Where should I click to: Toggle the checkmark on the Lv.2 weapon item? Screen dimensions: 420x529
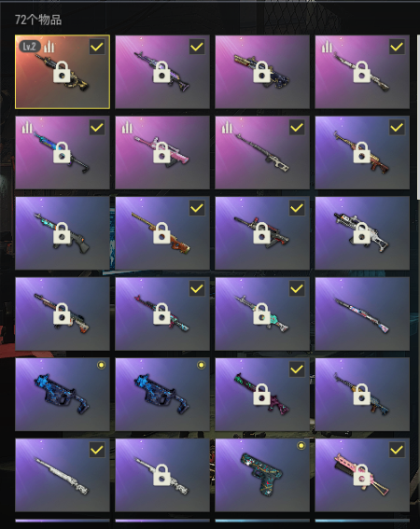coord(97,47)
